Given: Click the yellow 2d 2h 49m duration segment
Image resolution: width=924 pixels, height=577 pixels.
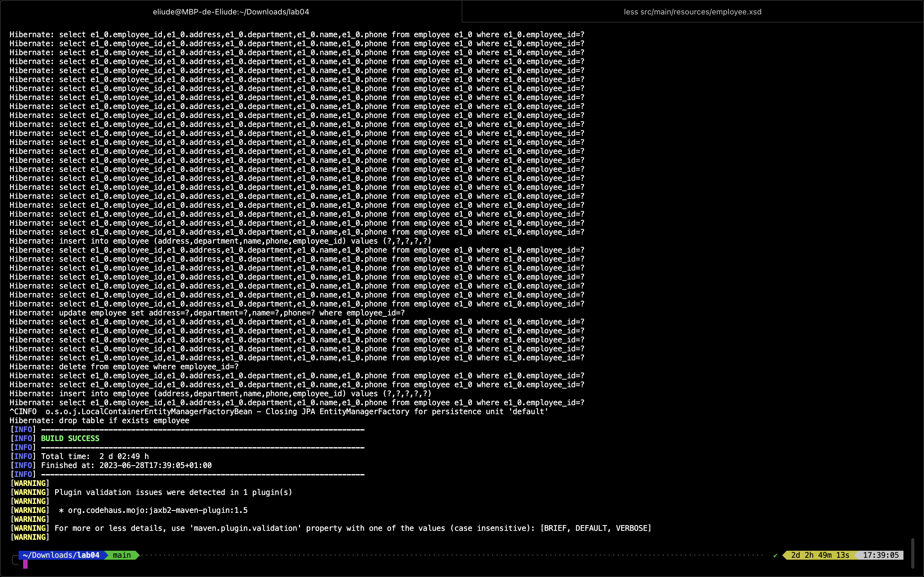Looking at the screenshot, I should pos(820,555).
